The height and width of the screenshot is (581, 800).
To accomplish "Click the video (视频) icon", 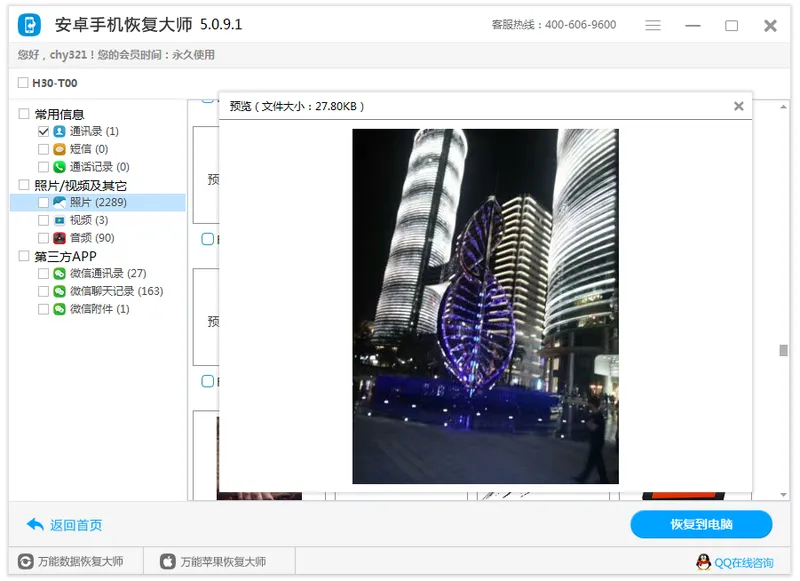I will pos(60,220).
